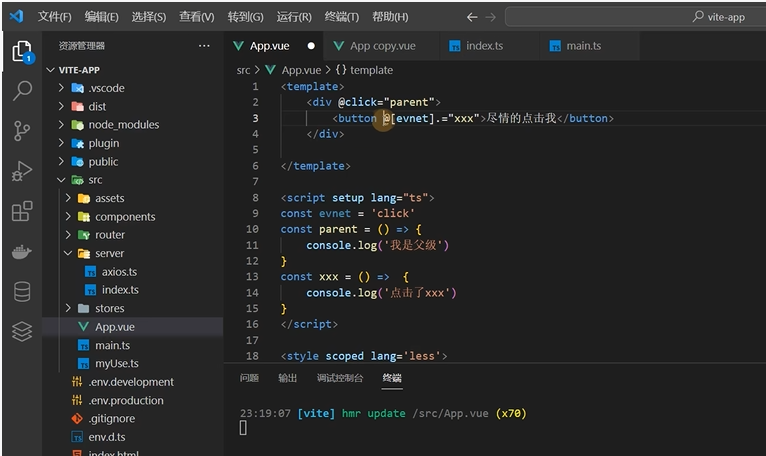Viewport: 766px width, 456px height.
Task: Expand the public folder
Action: tap(61, 161)
